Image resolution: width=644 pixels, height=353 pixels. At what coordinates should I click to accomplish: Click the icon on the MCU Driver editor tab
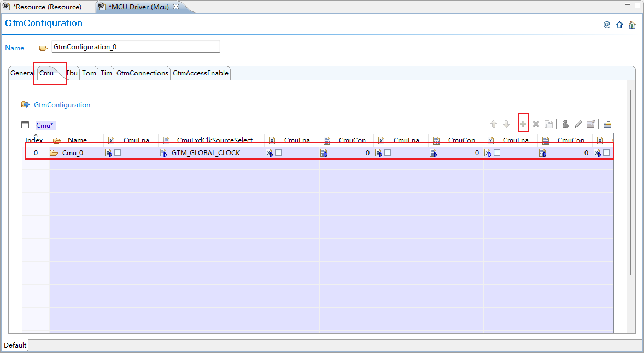click(x=102, y=7)
